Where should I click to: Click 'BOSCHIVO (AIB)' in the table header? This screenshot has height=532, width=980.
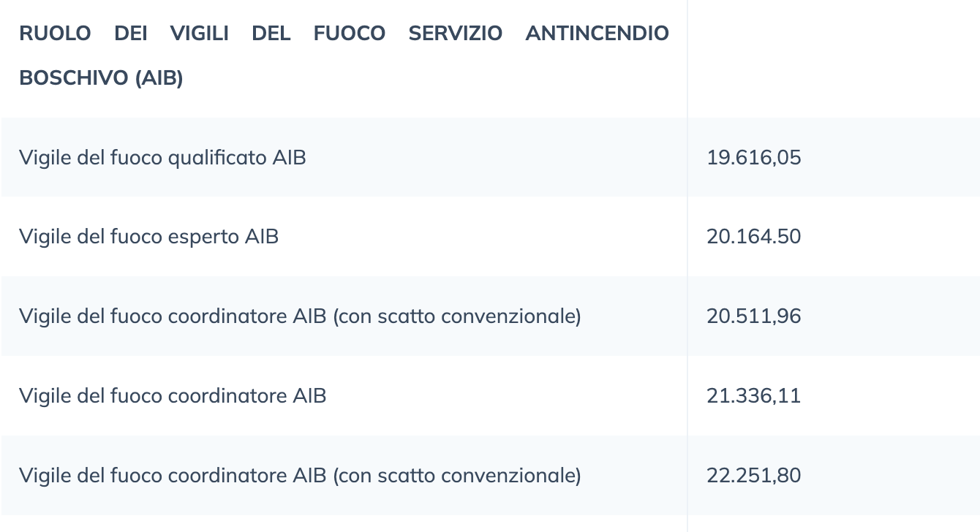[101, 78]
